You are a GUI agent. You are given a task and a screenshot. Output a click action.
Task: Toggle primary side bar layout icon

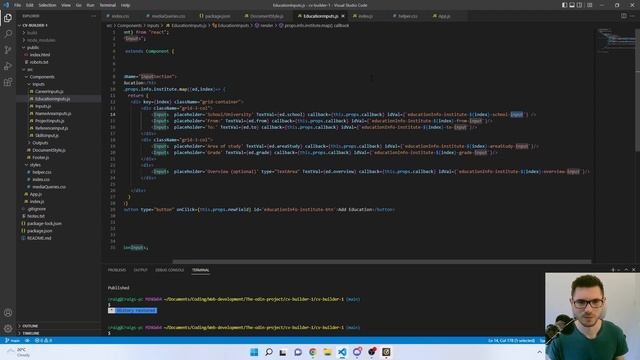click(x=564, y=5)
